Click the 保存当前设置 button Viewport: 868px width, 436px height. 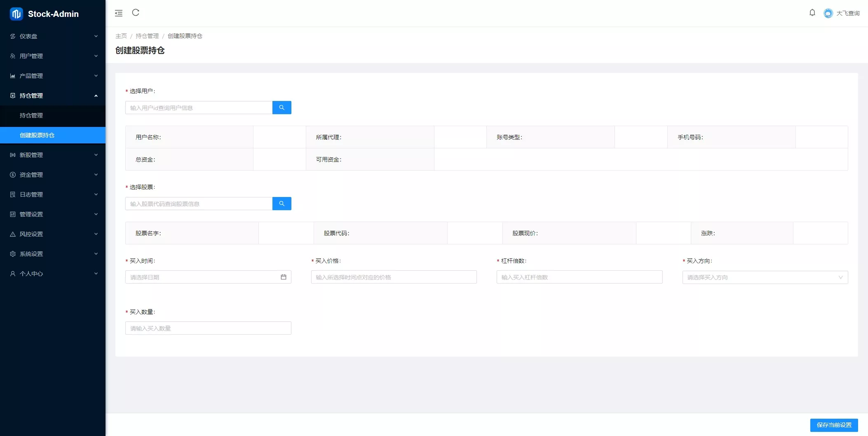(834, 425)
